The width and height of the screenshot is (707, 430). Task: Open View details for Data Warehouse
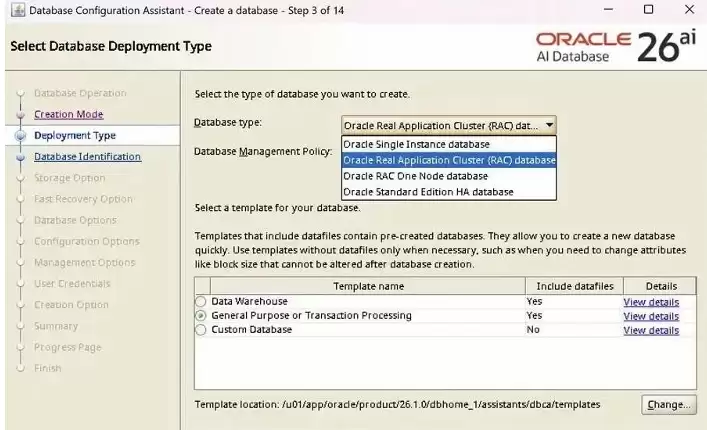click(x=651, y=302)
